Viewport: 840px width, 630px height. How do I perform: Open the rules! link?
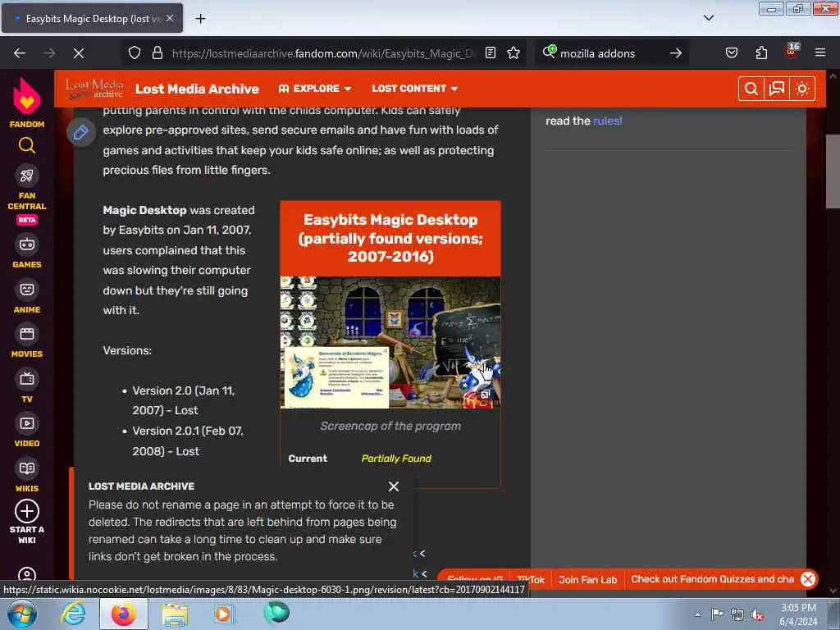[x=608, y=121]
